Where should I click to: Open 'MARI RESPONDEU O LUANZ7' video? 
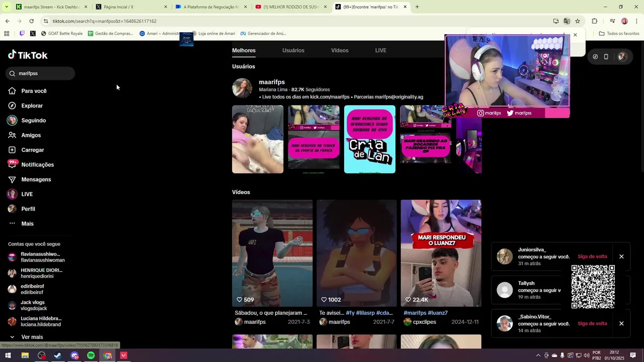pyautogui.click(x=441, y=253)
